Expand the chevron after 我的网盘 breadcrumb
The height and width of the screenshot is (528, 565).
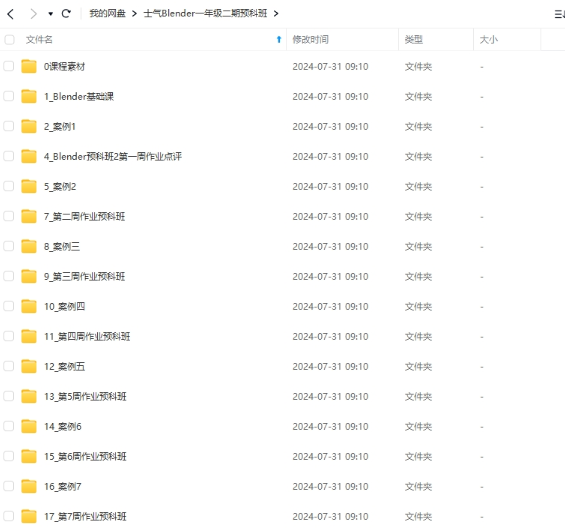(134, 14)
